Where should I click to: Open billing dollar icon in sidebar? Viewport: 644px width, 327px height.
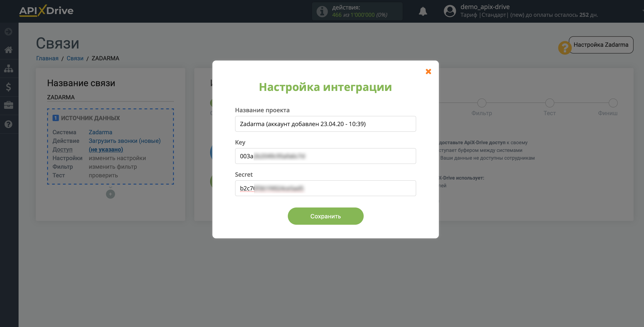click(9, 87)
